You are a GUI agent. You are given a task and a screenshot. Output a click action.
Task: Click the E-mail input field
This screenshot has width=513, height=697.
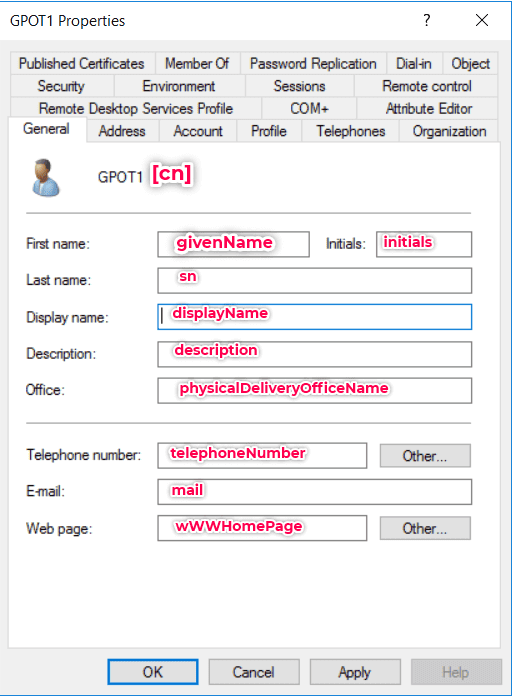(x=315, y=492)
